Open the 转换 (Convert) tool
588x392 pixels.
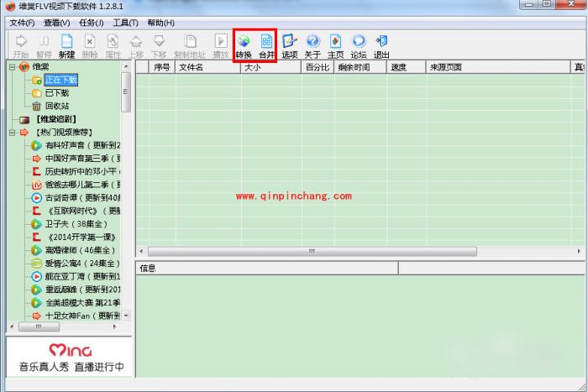click(244, 46)
